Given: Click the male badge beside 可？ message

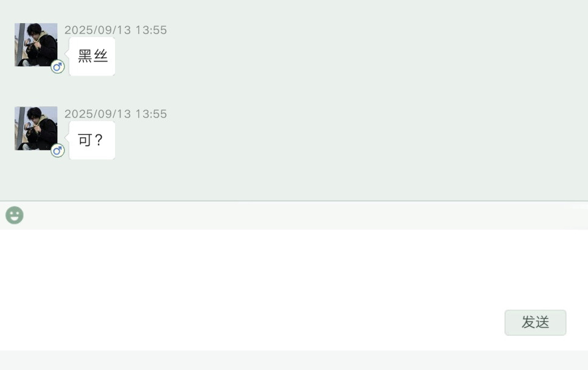Looking at the screenshot, I should click(57, 151).
